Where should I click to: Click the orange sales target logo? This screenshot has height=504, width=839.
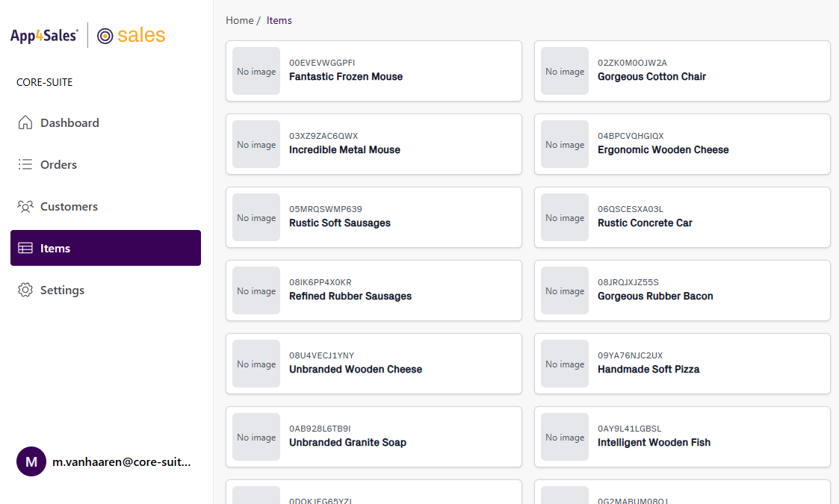coord(131,35)
